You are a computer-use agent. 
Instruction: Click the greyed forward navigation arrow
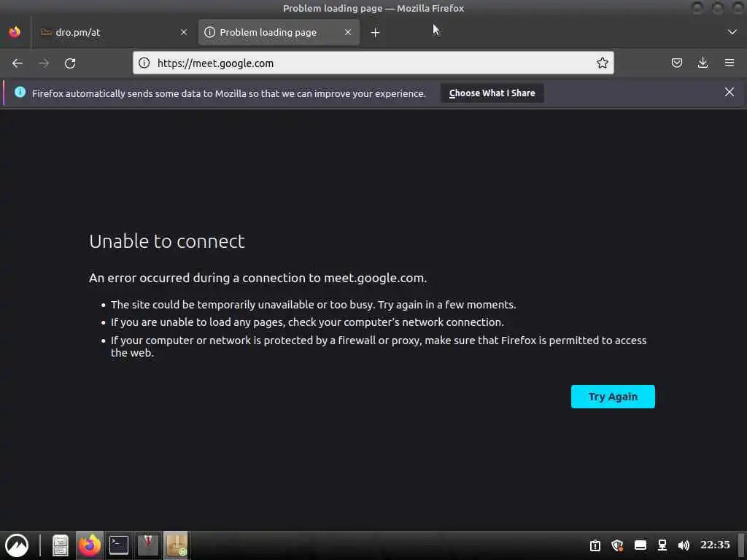point(44,63)
